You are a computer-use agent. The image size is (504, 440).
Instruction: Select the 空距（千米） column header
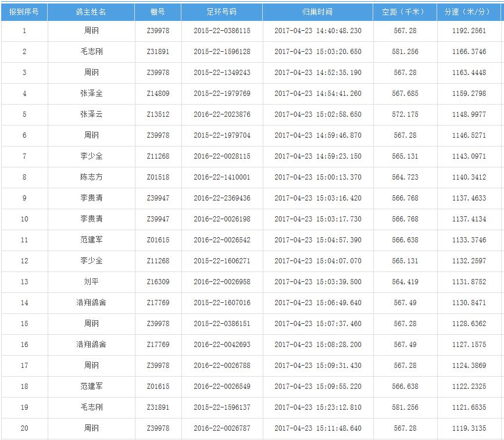point(405,12)
